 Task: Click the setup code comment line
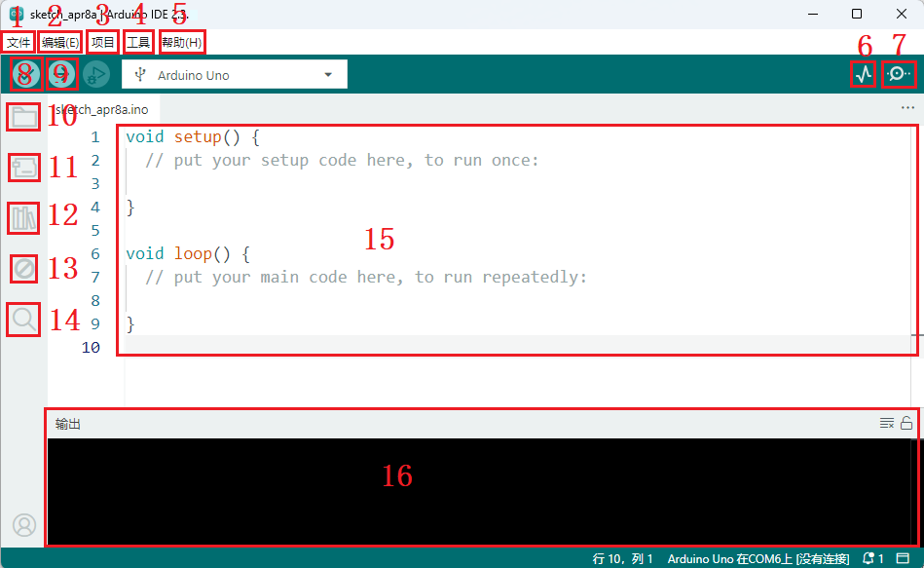click(342, 161)
